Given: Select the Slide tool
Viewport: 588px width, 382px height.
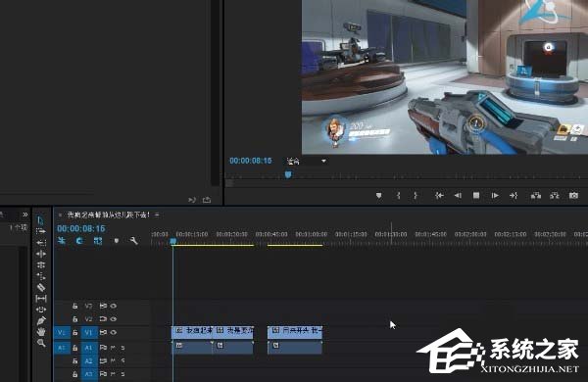Looking at the screenshot, I should [41, 310].
